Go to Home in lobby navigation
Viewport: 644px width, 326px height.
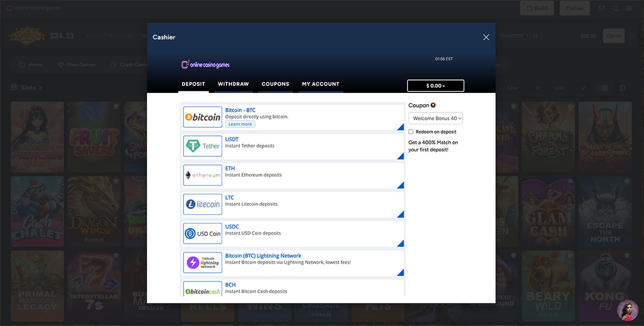[x=31, y=64]
